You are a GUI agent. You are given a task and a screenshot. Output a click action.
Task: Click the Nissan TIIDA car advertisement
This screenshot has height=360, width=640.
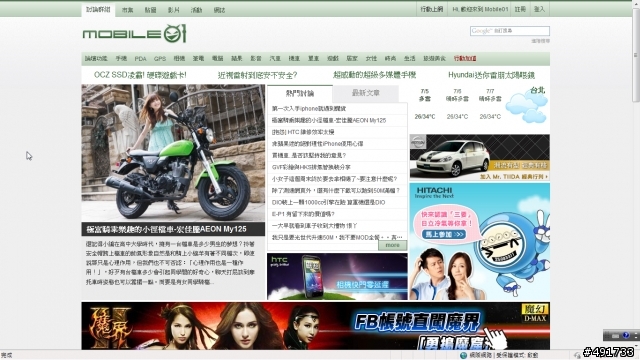click(480, 157)
